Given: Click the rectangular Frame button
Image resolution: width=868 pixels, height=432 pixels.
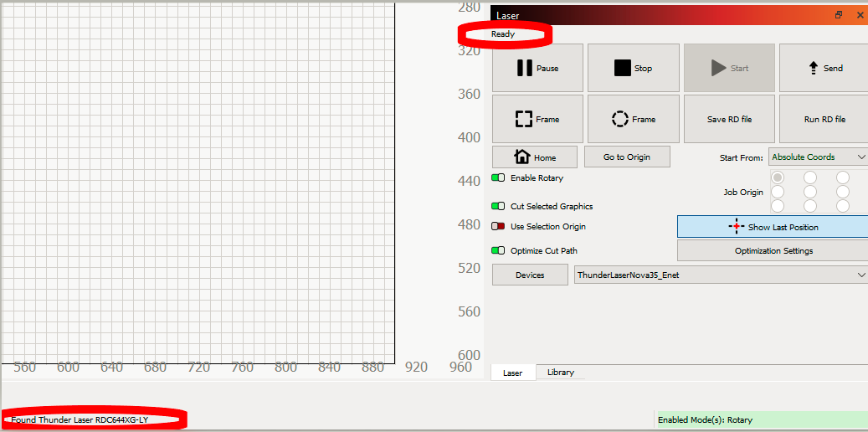Looking at the screenshot, I should click(537, 119).
